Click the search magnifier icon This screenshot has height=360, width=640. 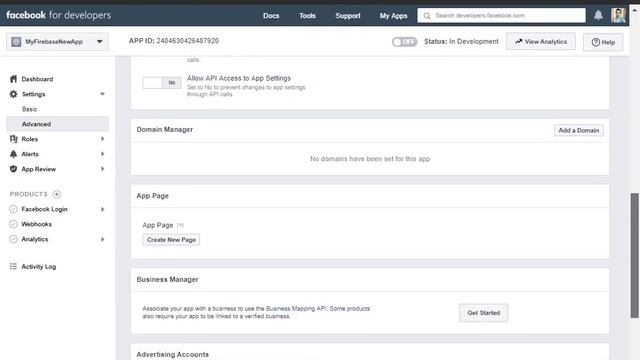point(427,16)
